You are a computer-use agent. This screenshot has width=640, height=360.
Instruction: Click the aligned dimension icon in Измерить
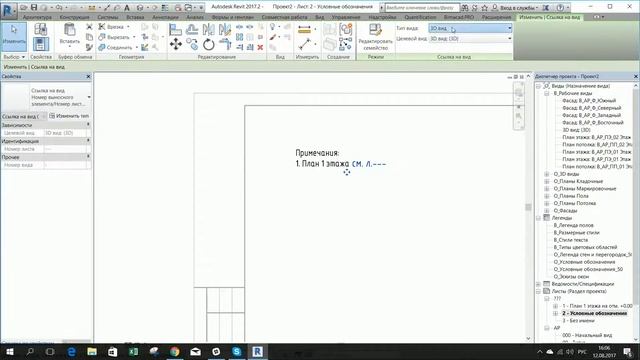[x=304, y=29]
